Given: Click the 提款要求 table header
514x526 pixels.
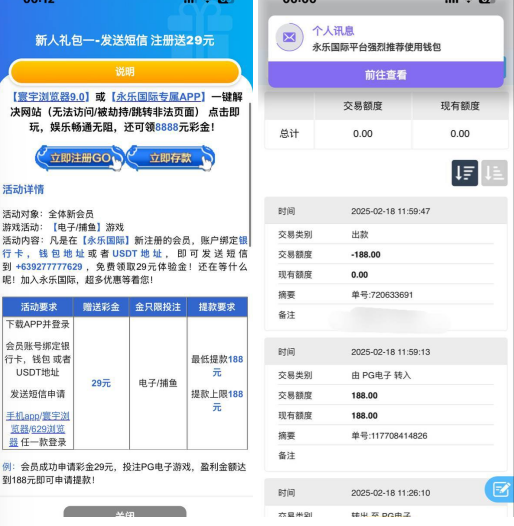Looking at the screenshot, I should click(x=217, y=307).
